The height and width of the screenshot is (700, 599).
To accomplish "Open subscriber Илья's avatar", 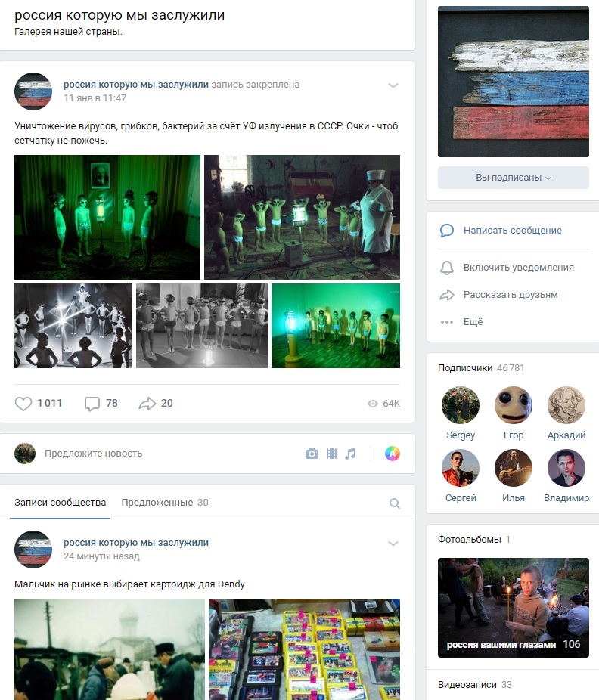I will coord(514,467).
